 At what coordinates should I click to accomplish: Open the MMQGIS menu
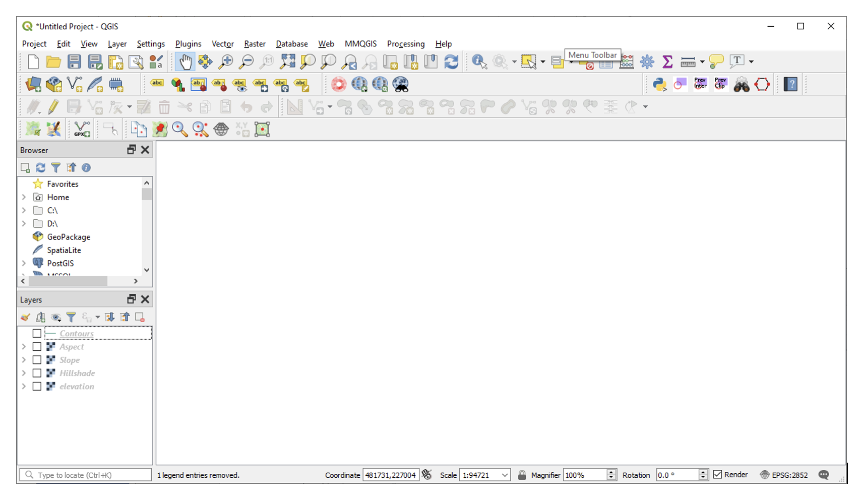[x=360, y=44]
